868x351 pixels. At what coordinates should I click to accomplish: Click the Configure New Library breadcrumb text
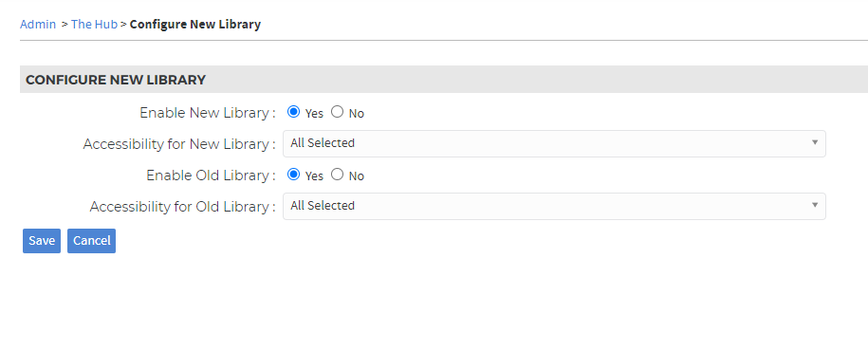click(x=194, y=25)
